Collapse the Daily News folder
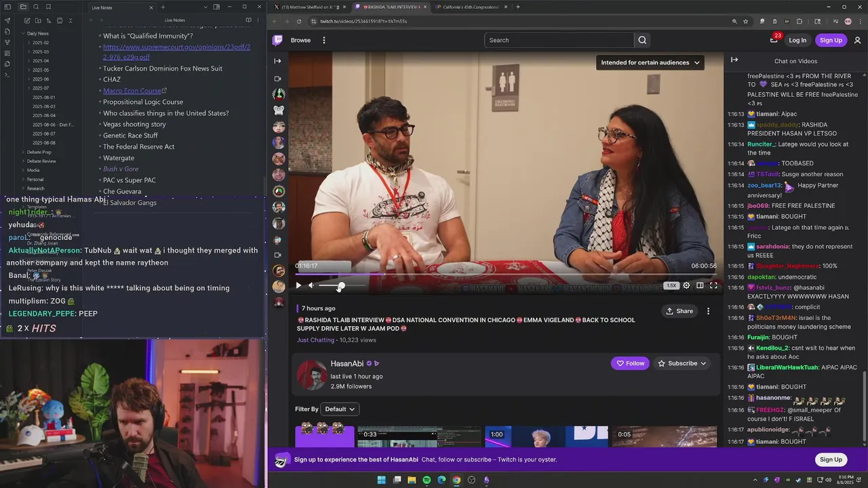 (37, 33)
